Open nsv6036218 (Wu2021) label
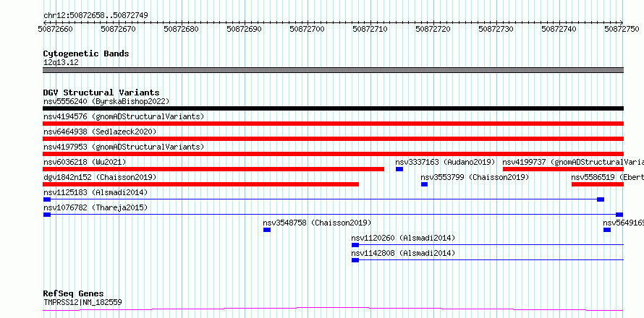The image size is (644, 318). tap(85, 162)
